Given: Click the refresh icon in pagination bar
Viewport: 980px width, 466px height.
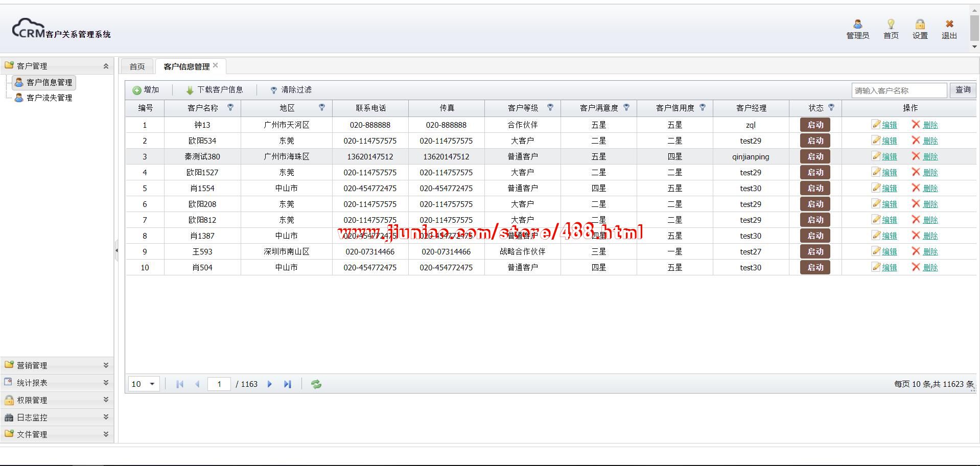Looking at the screenshot, I should tap(316, 384).
